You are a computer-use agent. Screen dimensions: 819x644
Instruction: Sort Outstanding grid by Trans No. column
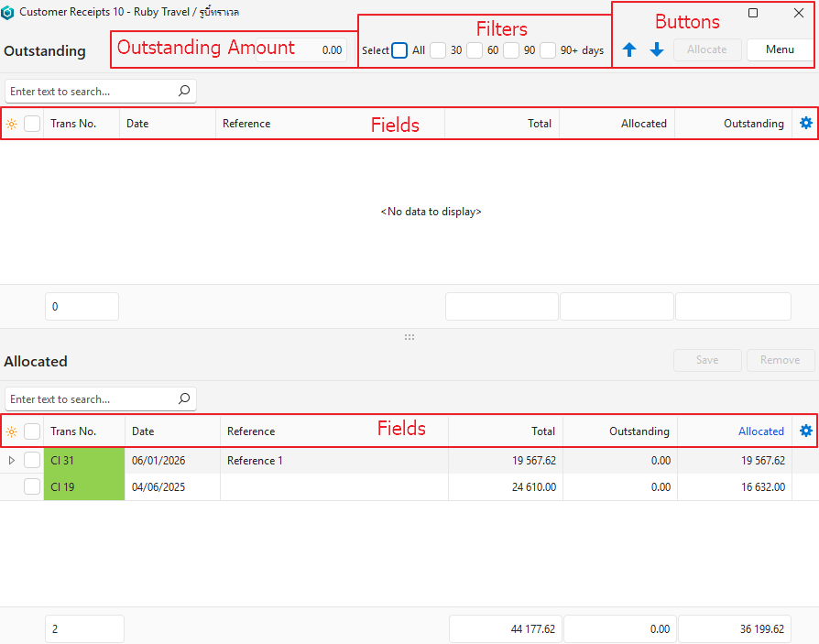coord(73,124)
